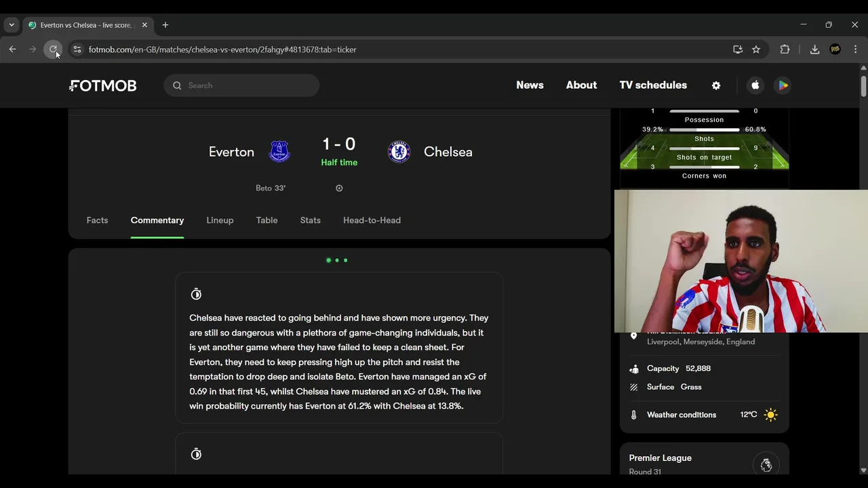Open Google Play download icon
Viewport: 868px width, 488px height.
pyautogui.click(x=783, y=85)
